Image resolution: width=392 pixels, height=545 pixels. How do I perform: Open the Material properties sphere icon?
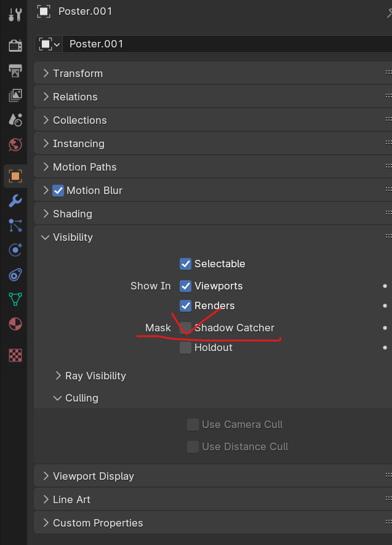15,324
